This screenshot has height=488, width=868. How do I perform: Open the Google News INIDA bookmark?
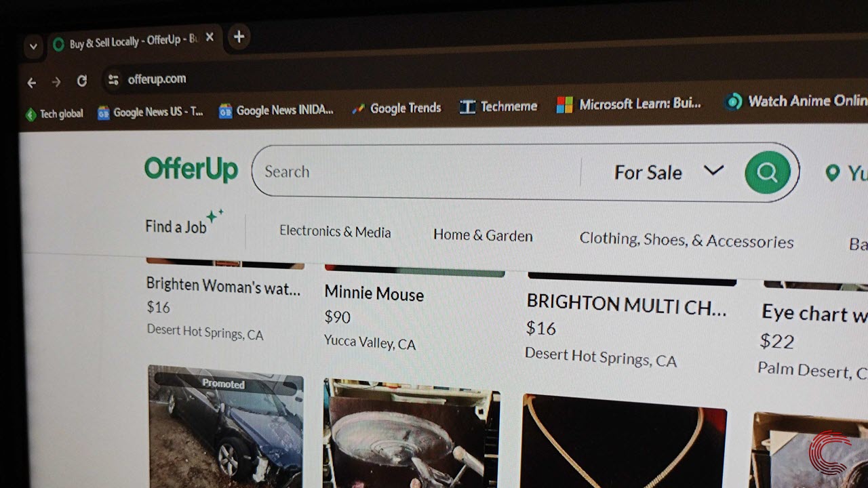point(276,110)
